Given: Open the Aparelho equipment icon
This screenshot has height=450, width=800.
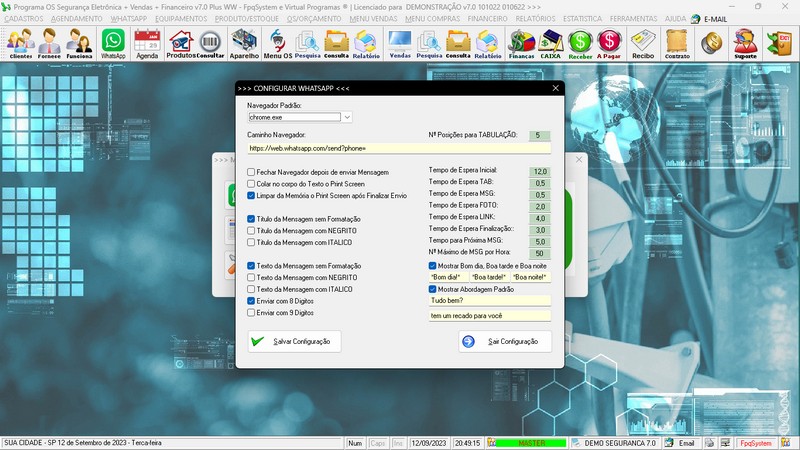Looking at the screenshot, I should pyautogui.click(x=244, y=44).
